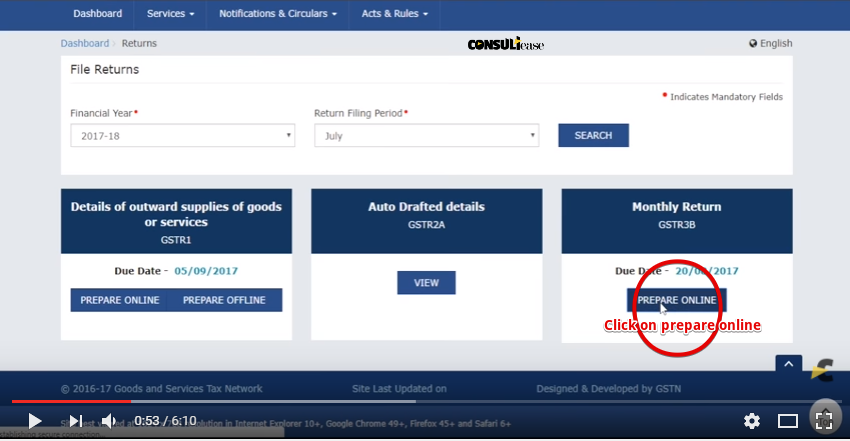Play the video

(x=35, y=421)
